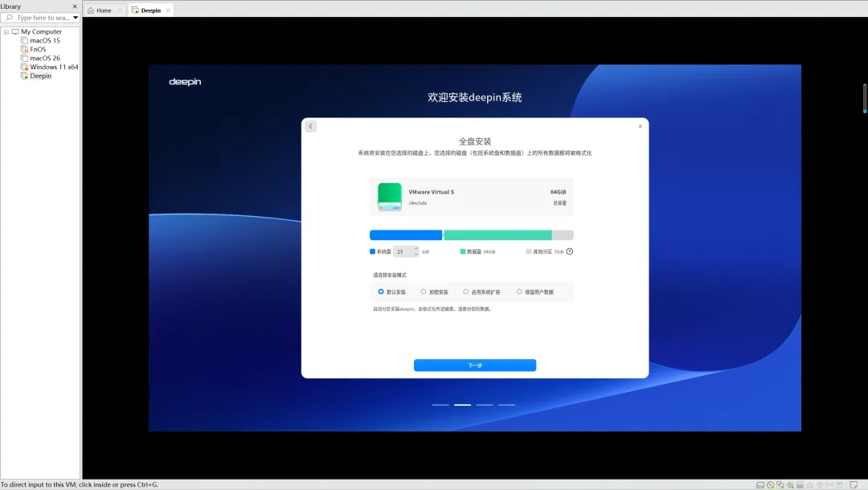Select macOS 15 in the library
The image size is (868, 490).
point(45,40)
